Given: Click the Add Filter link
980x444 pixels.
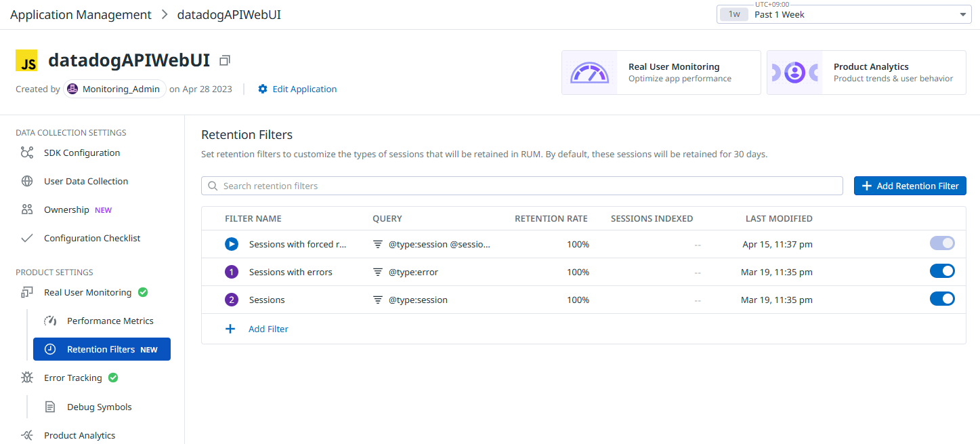Looking at the screenshot, I should [268, 329].
